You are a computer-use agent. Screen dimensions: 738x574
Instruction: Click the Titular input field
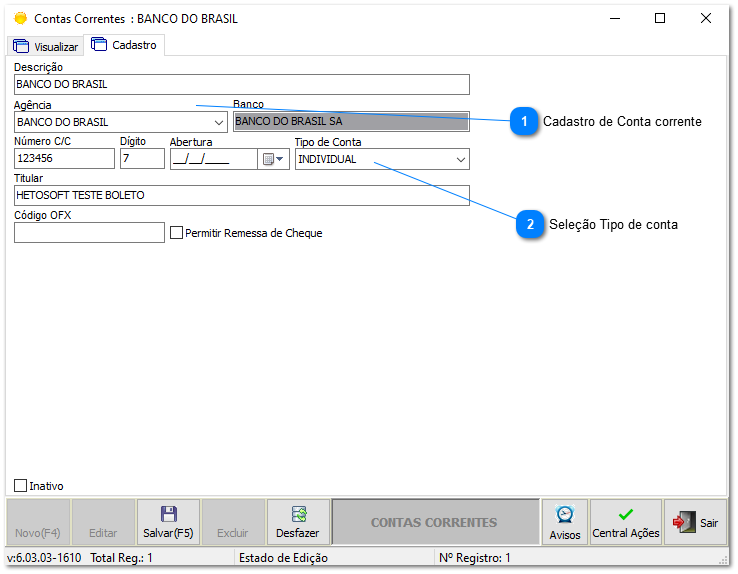[241, 195]
